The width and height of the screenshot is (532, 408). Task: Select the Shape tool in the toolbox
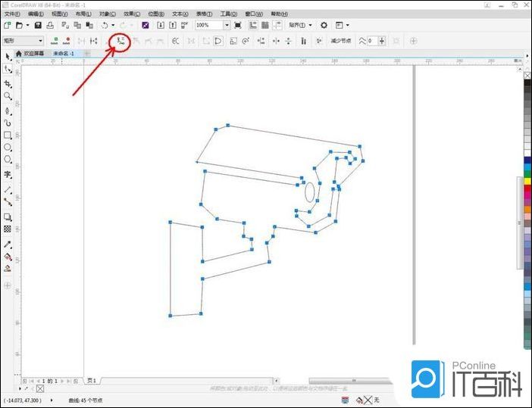click(x=8, y=70)
